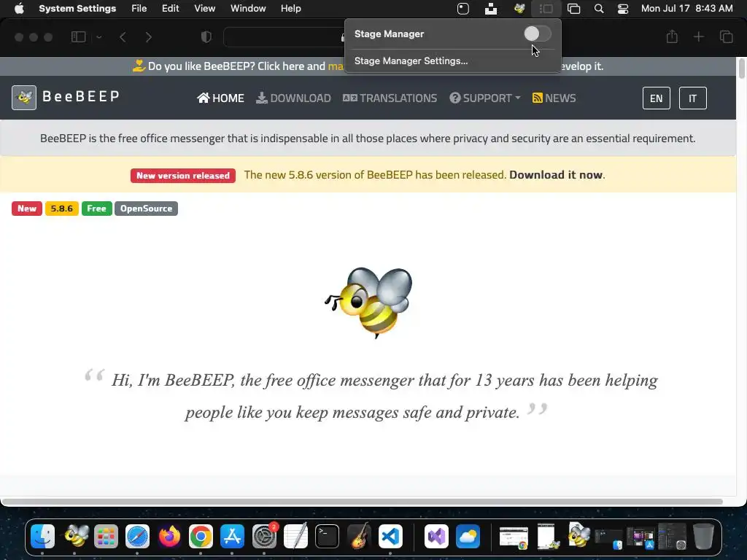Click the horizontal scrollbar at page bottom
The height and width of the screenshot is (560, 747).
(x=362, y=502)
